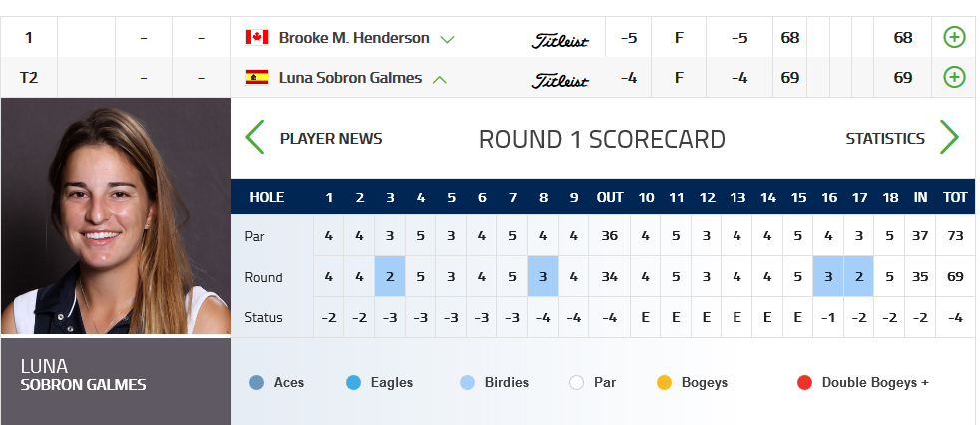Screen dimensions: 980x425
Task: Collapse Luna Sobron Galmes's scorecard chevron
Action: [440, 78]
